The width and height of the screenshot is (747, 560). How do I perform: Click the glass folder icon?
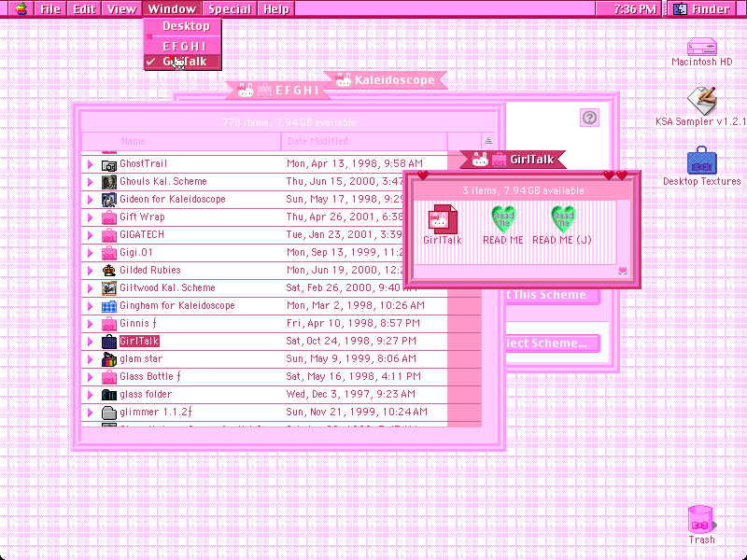tap(109, 395)
